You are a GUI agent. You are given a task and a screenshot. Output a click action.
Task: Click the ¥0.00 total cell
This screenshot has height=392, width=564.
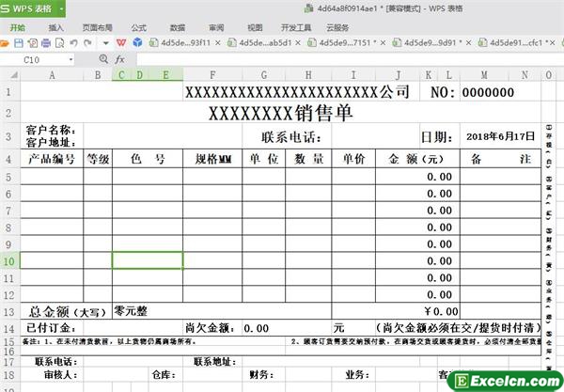396,311
